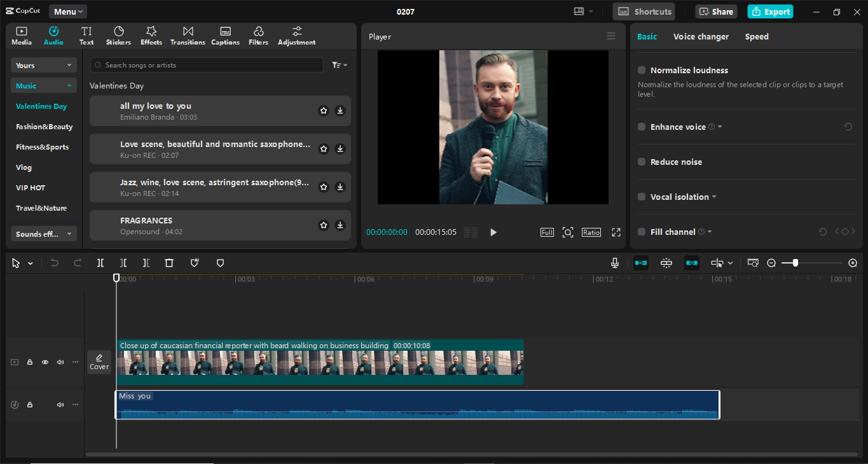Mute the Miss you audio track

[60, 404]
